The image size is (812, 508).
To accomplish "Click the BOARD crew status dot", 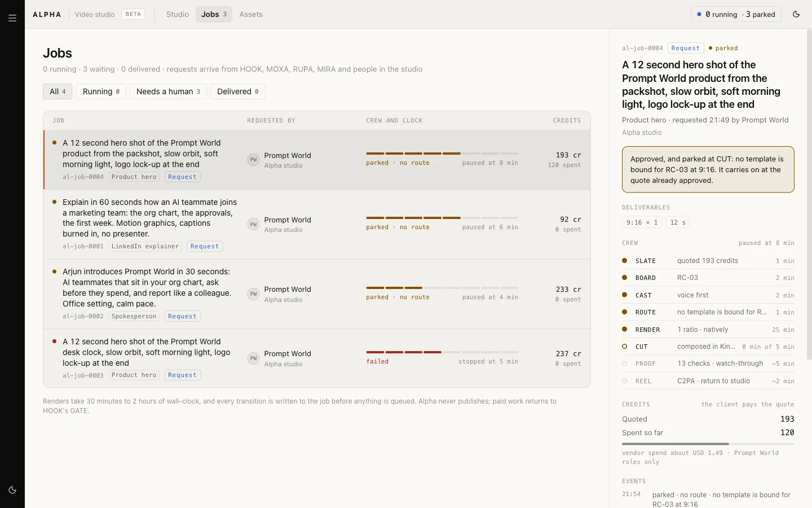I will click(x=625, y=278).
